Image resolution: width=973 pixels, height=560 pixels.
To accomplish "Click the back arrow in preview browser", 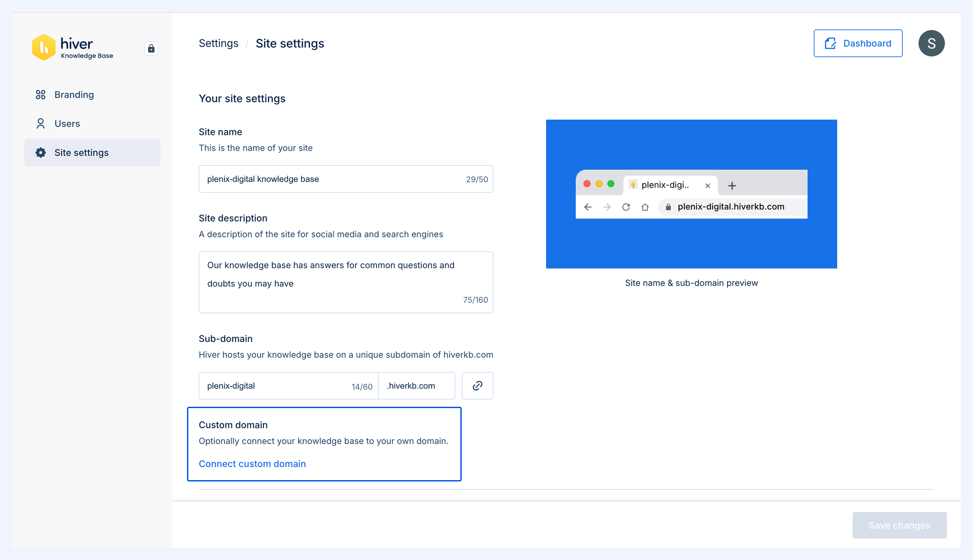I will tap(588, 207).
